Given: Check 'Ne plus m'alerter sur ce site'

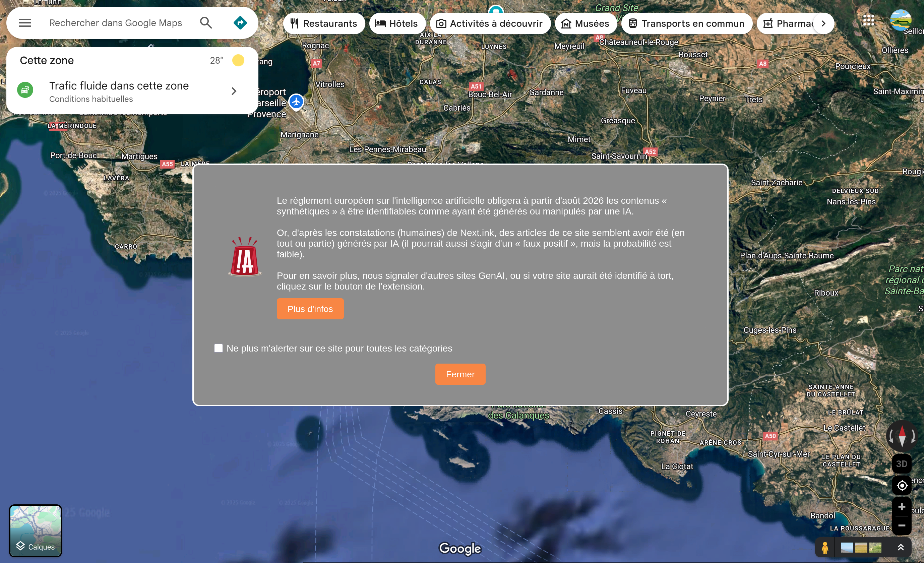Looking at the screenshot, I should (x=218, y=348).
